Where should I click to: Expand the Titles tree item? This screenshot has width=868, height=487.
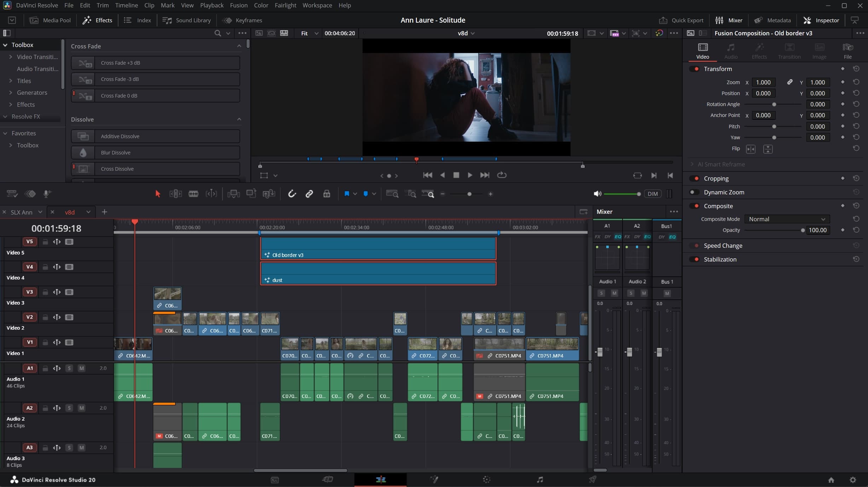click(11, 81)
